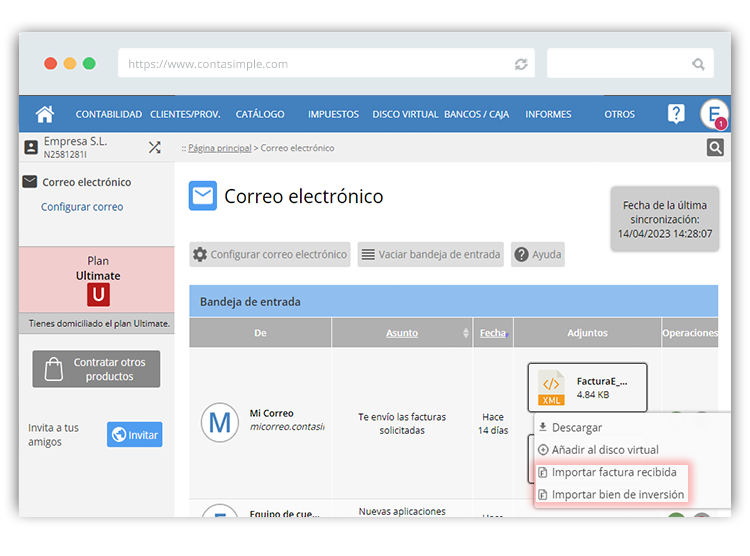The height and width of the screenshot is (556, 750).
Task: Click sender name Mi Correo
Action: click(271, 413)
